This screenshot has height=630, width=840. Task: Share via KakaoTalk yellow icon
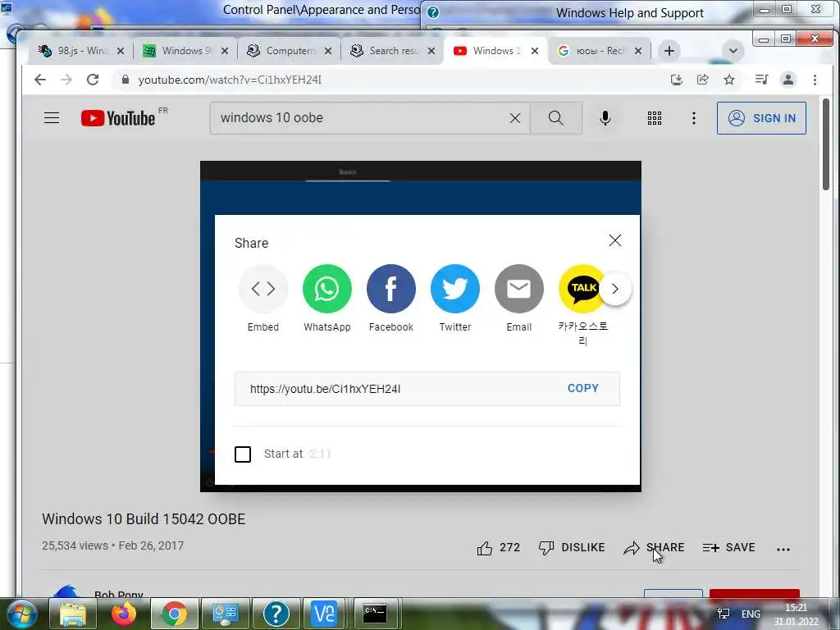coord(581,289)
